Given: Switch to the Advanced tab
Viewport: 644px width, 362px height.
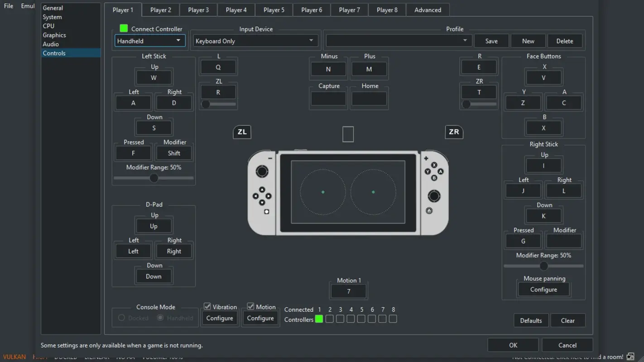Looking at the screenshot, I should click(x=427, y=10).
